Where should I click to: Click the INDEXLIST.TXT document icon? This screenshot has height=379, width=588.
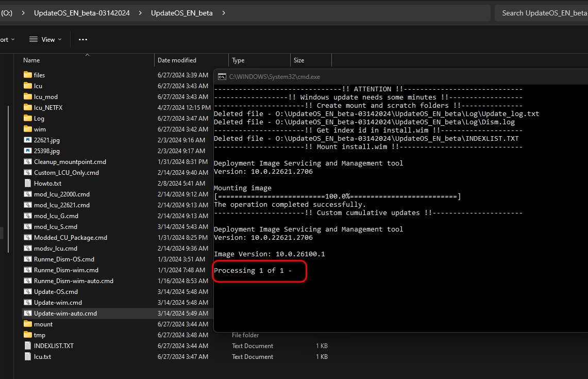[28, 345]
